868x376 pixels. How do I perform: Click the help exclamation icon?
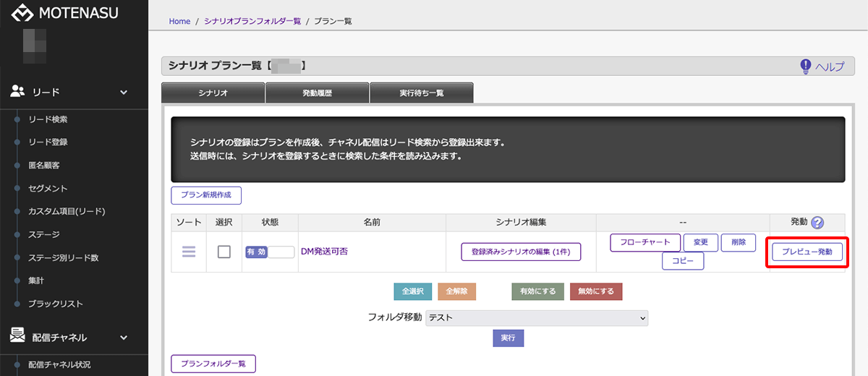pyautogui.click(x=806, y=67)
